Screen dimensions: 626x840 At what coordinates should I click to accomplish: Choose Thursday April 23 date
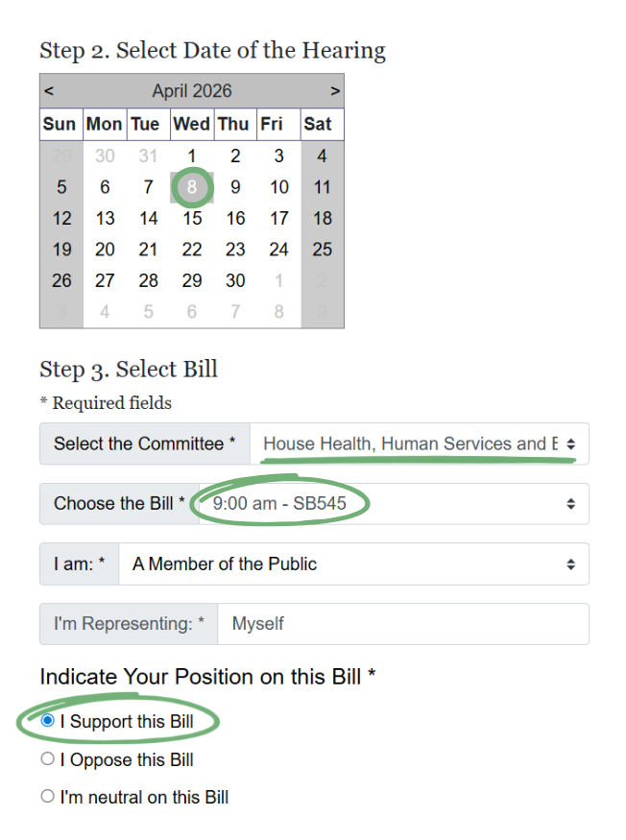tap(235, 250)
